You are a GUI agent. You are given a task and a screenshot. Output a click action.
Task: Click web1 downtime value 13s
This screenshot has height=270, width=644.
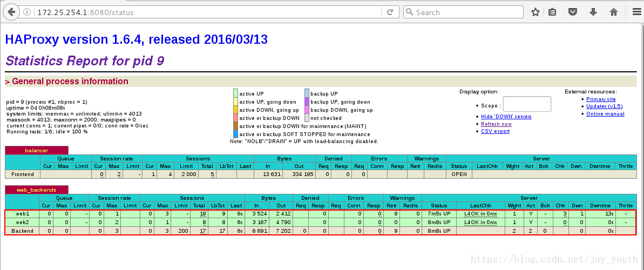click(609, 214)
